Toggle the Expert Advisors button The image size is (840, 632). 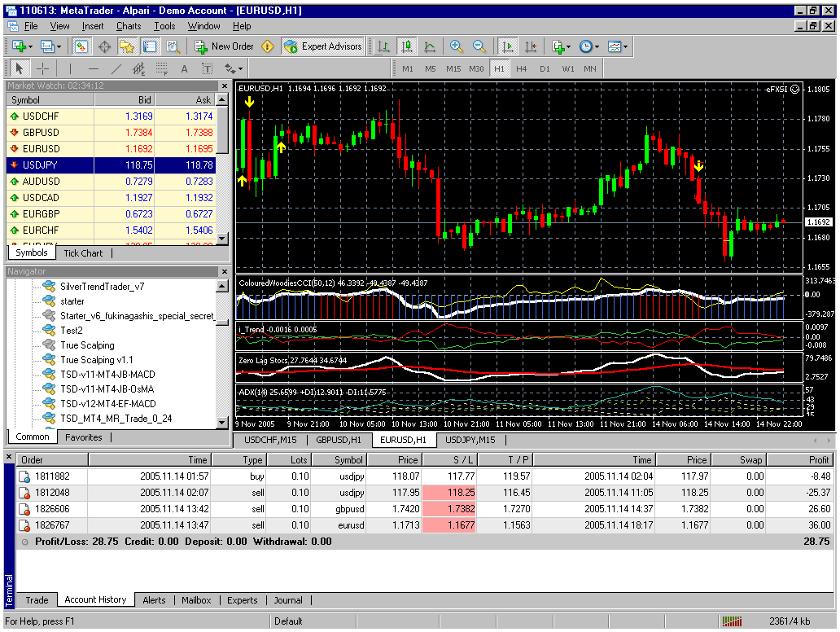323,46
